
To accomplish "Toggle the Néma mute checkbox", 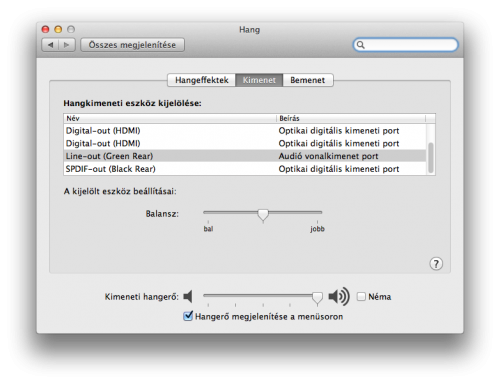I will (361, 296).
